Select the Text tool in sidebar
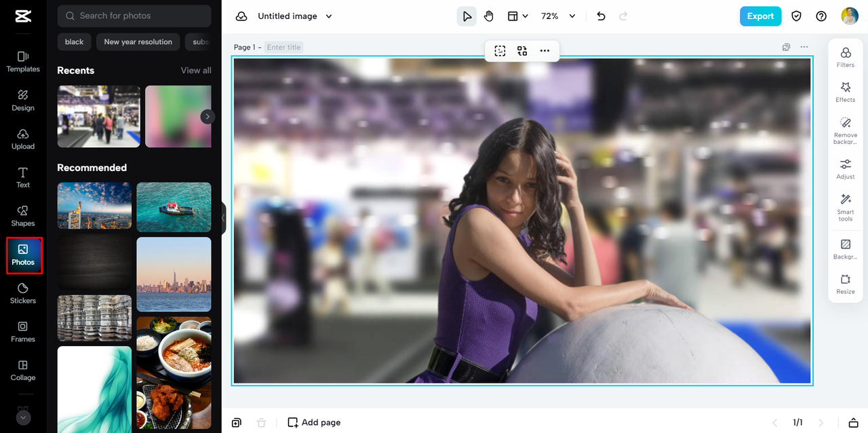Screen dimensions: 868x433 [23, 177]
